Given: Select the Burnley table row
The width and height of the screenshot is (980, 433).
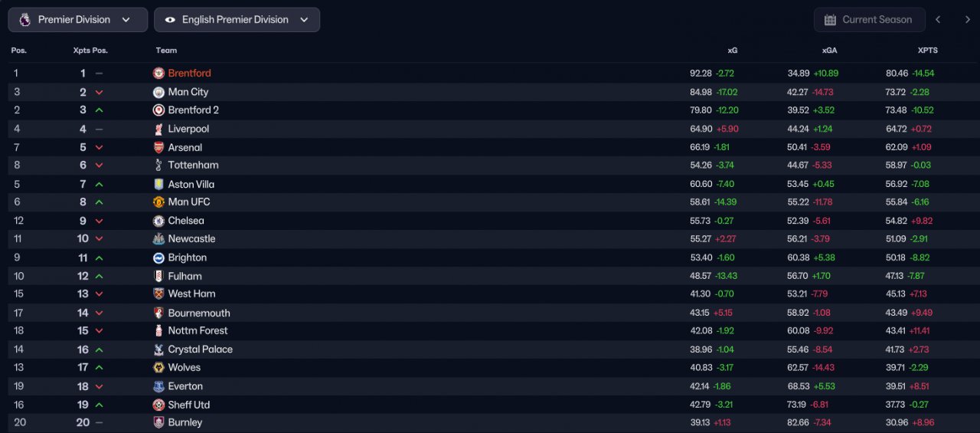Looking at the screenshot, I should click(490, 423).
